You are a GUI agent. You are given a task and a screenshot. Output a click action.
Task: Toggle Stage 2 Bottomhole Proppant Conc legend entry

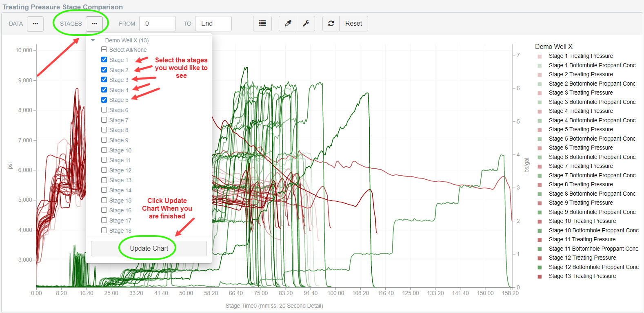coord(592,84)
